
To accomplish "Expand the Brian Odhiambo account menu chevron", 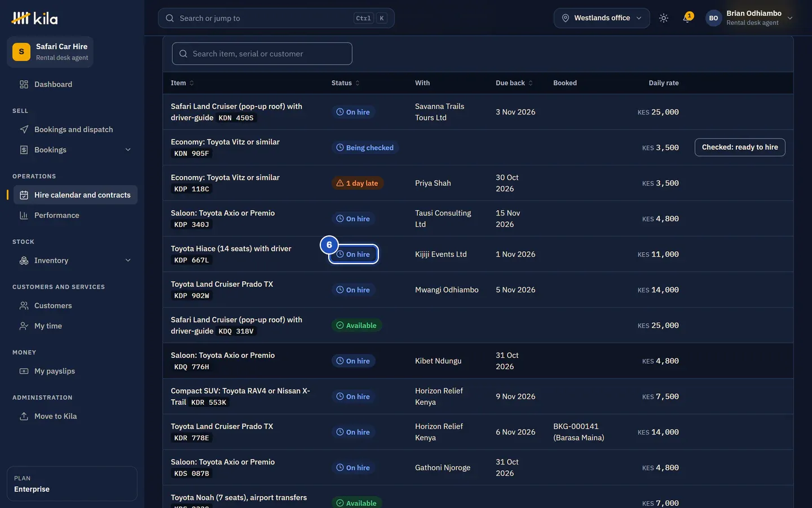I will point(790,18).
